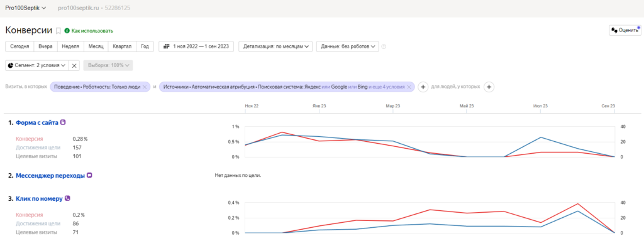The height and width of the screenshot is (236, 644).
Task: Select the Вчера period tab
Action: coord(45,46)
